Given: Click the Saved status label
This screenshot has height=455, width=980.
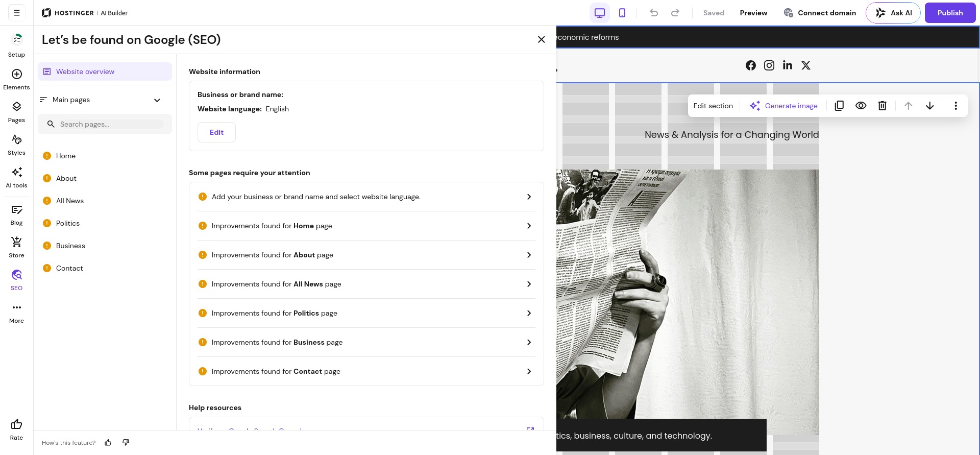Looking at the screenshot, I should [x=714, y=13].
